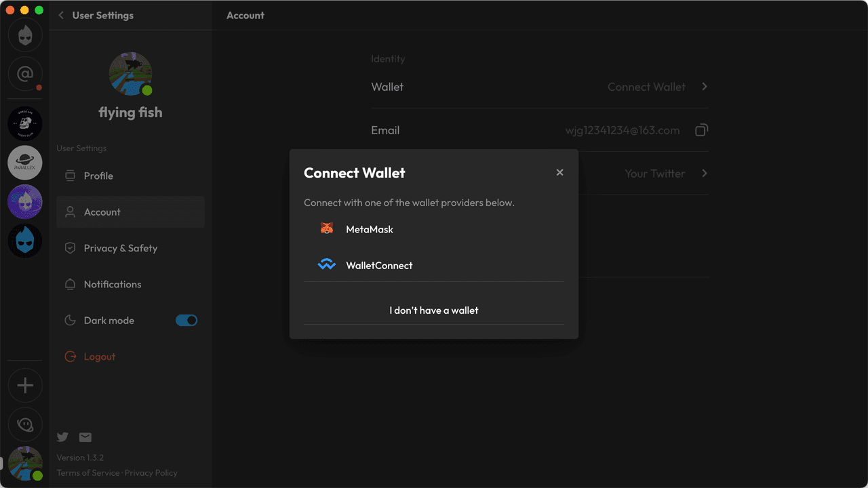Click the Dark mode moon icon

pos(70,320)
